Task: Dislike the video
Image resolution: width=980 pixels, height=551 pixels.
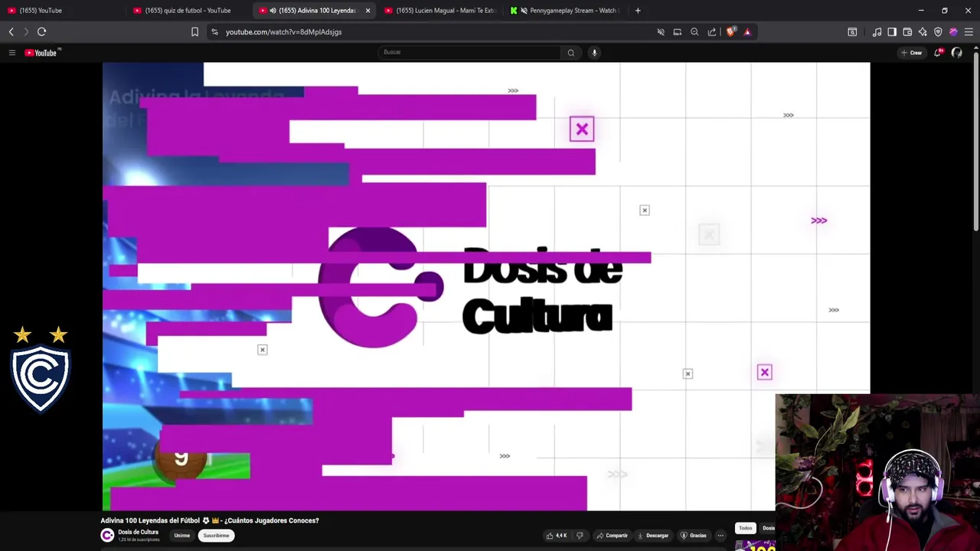Action: [580, 536]
